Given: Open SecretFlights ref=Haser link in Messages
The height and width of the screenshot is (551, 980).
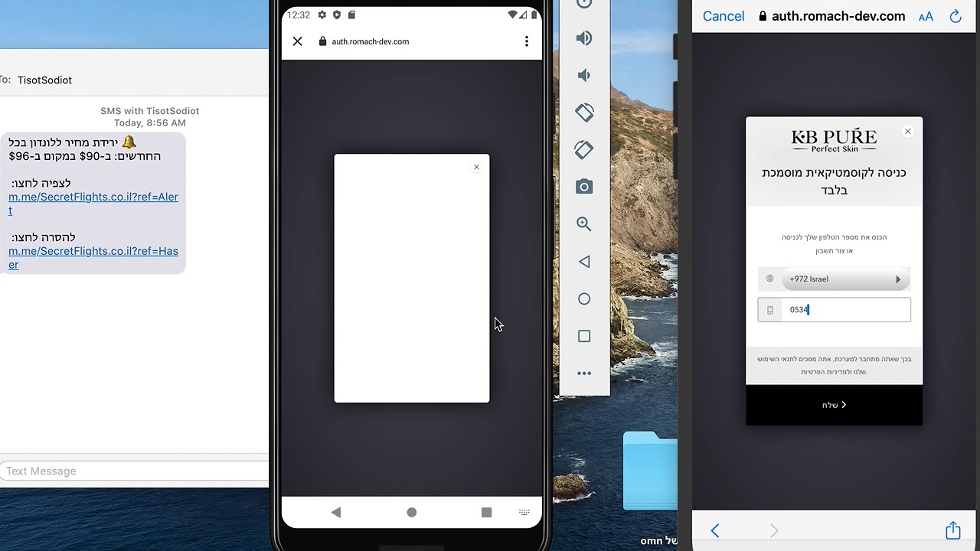Looking at the screenshot, I should pyautogui.click(x=93, y=258).
